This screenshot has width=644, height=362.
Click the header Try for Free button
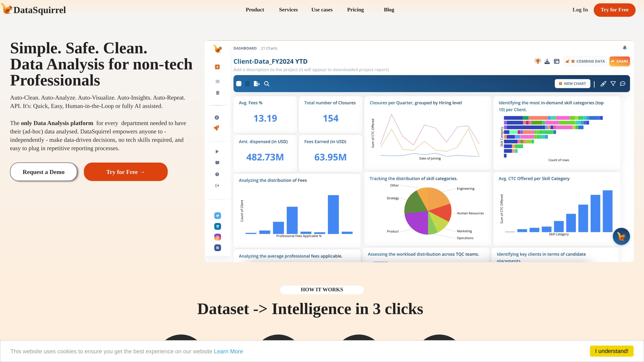point(614,10)
